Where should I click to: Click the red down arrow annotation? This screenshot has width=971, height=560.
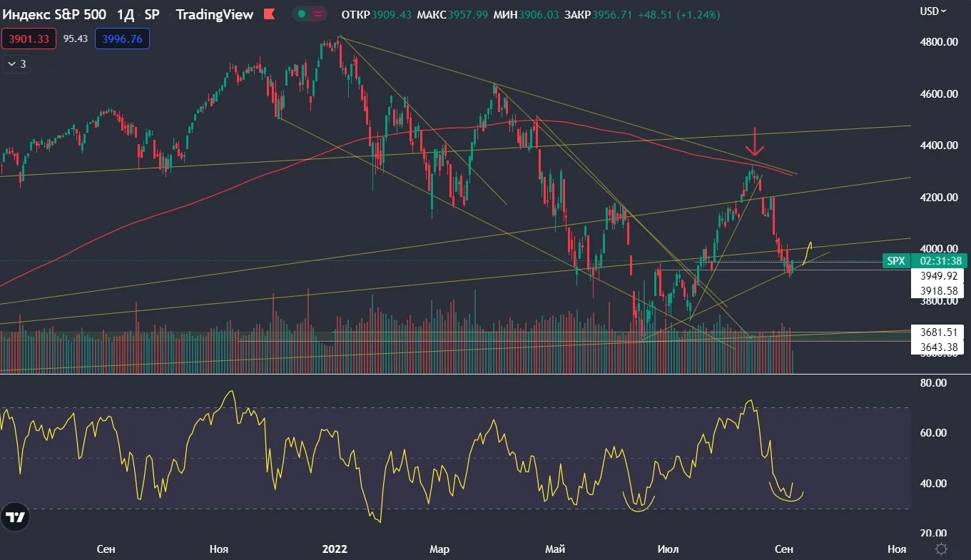pyautogui.click(x=755, y=142)
